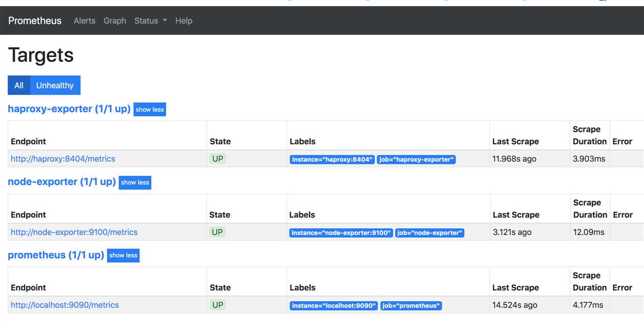Click the haproxy-exporter (1/1 up) heading
The height and width of the screenshot is (325, 644).
pyautogui.click(x=69, y=109)
